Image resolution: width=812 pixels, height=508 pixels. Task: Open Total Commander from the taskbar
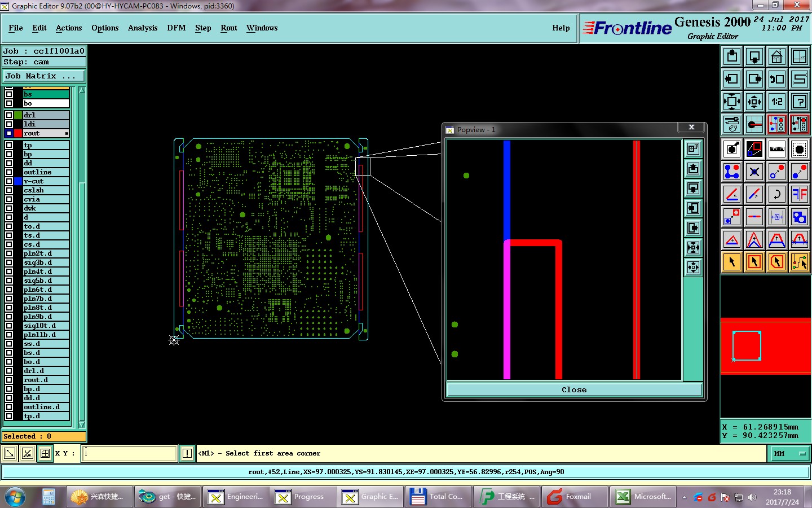(x=439, y=497)
